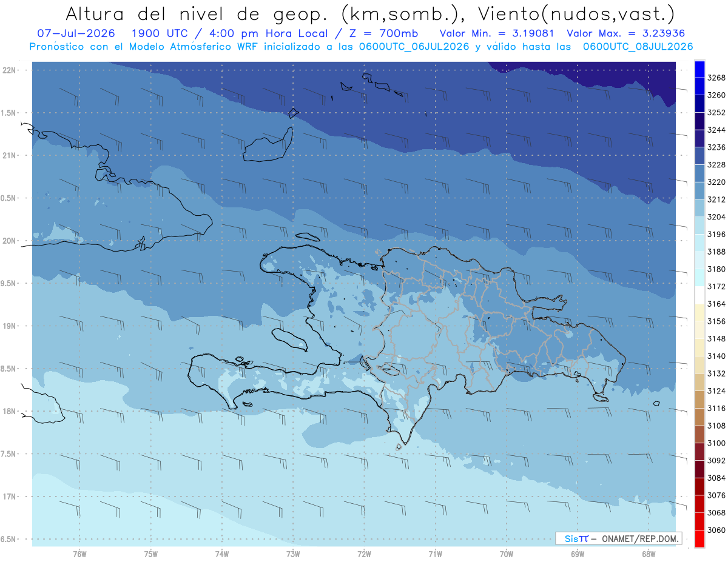
Task: Click the '0600UTC_08JUL2026' valid-until timestamp
Action: (x=638, y=46)
